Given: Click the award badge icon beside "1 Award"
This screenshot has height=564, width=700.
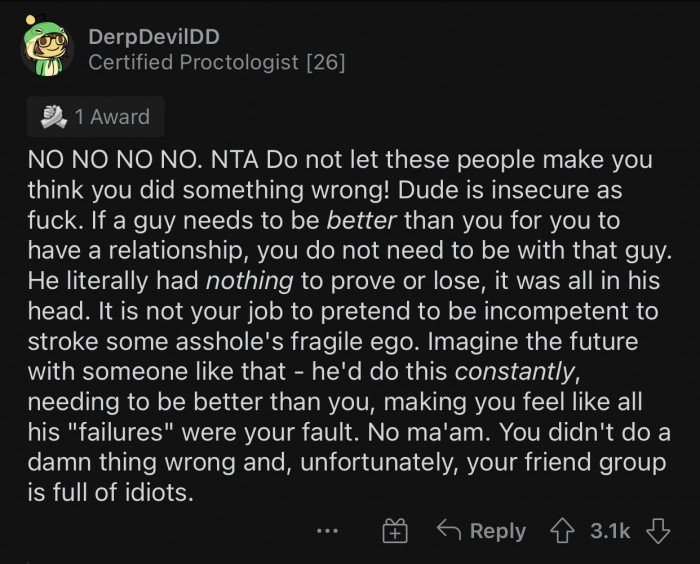Looking at the screenshot, I should coord(51,117).
